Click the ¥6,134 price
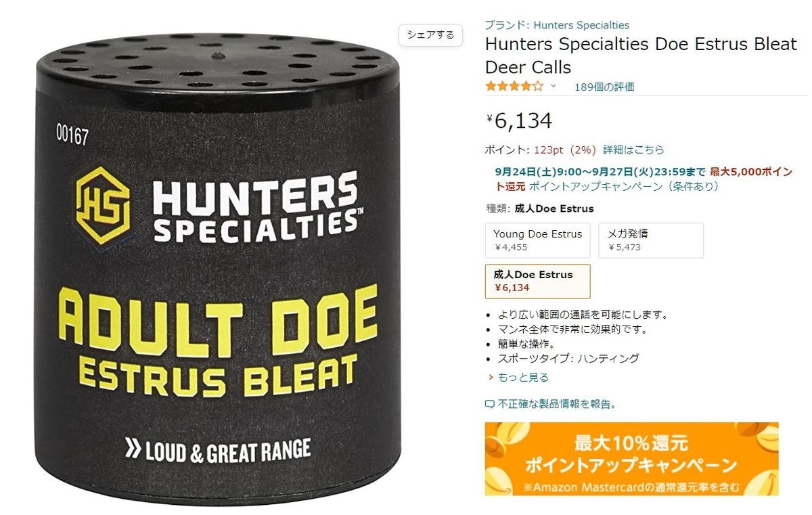The image size is (812, 515). click(519, 120)
